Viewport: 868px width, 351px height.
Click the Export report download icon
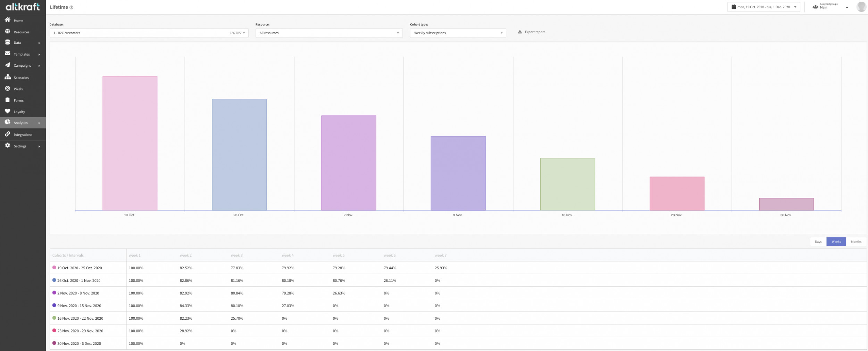(520, 32)
